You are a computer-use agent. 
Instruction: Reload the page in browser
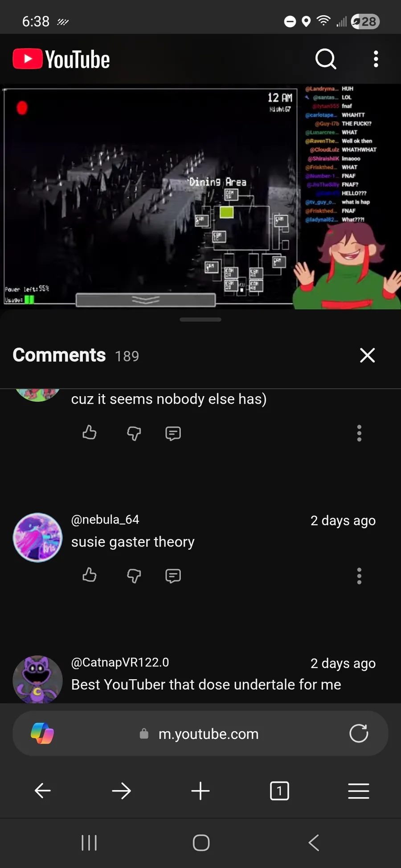(x=359, y=734)
